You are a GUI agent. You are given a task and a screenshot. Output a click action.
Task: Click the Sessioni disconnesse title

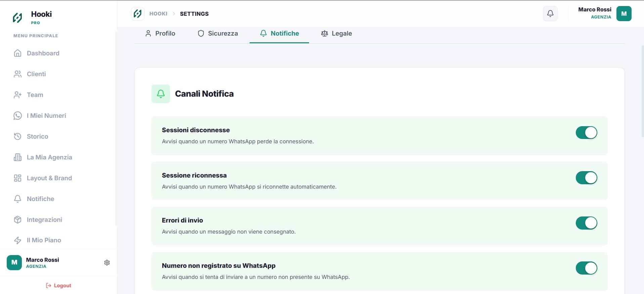tap(196, 130)
